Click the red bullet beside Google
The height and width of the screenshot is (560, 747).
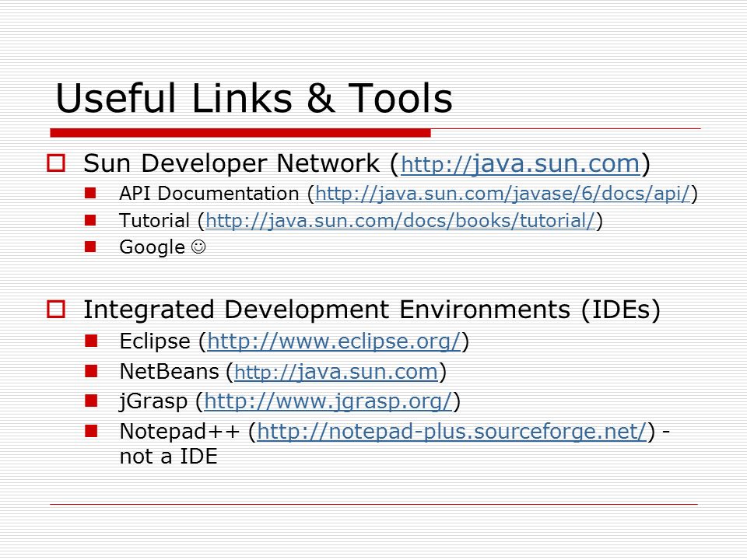[90, 247]
